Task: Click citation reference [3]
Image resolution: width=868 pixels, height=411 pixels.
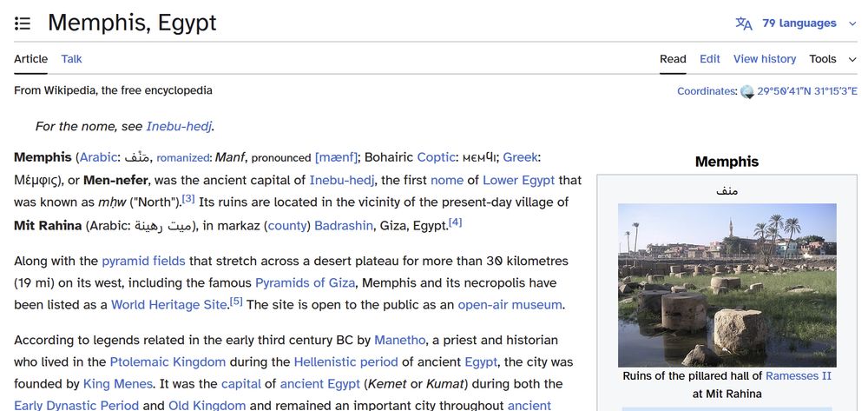Action: [x=188, y=199]
